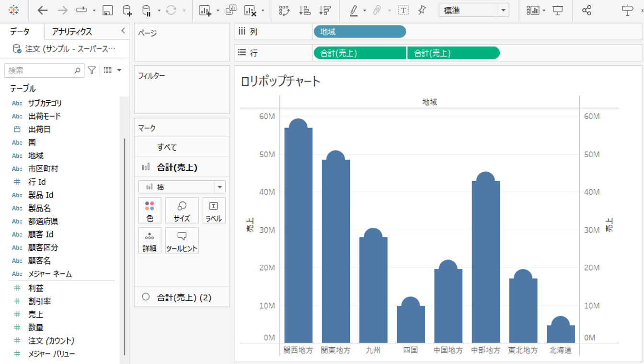Open the Label mark card
This screenshot has height=364, width=644.
pos(214,211)
